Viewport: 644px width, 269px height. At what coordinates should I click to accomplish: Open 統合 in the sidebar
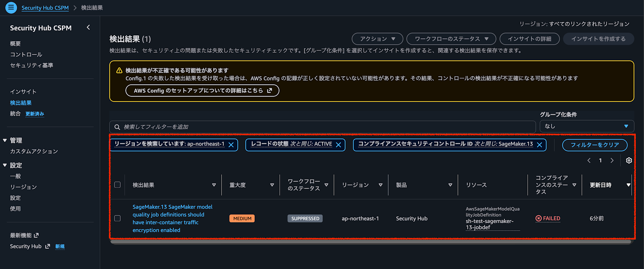15,114
